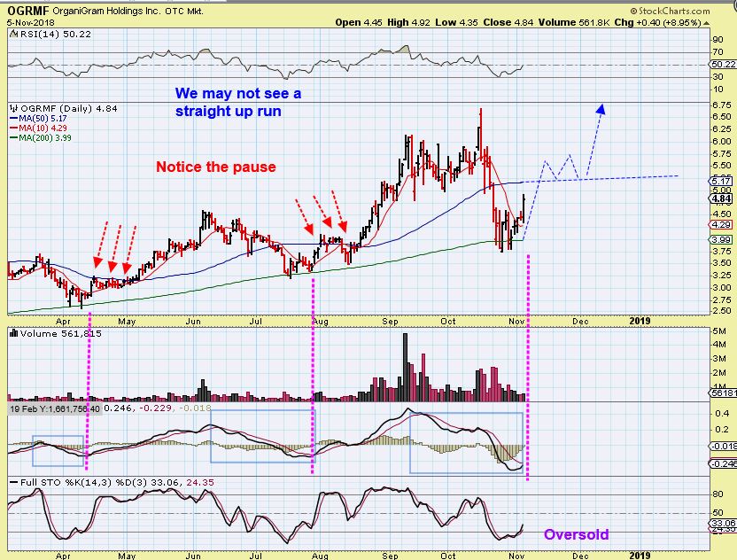
Task: Click the 80 level on the stochastic axis
Action: pos(718,494)
